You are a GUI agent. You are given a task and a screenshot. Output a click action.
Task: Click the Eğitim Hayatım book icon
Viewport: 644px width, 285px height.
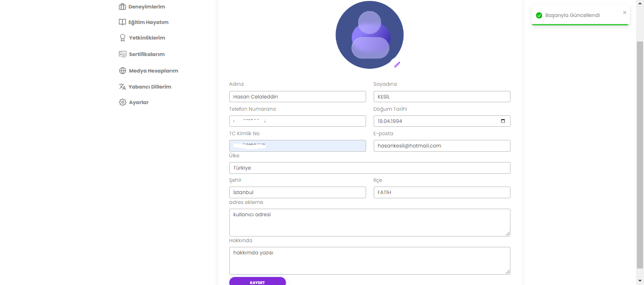[123, 22]
